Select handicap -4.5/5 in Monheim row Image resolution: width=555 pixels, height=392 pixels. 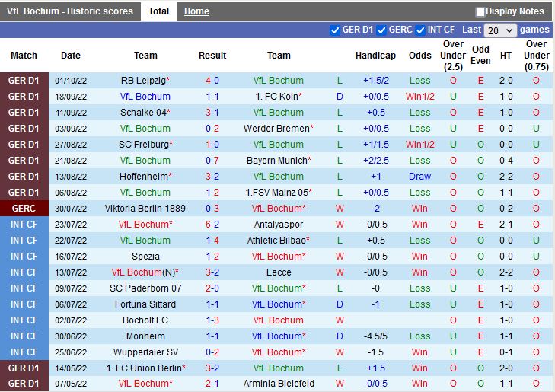(375, 336)
